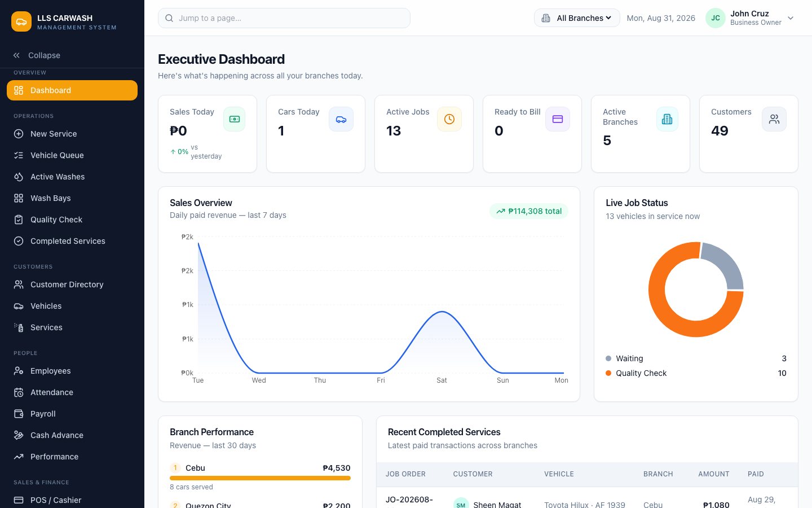Click the Ready to Bill card icon

pyautogui.click(x=558, y=119)
